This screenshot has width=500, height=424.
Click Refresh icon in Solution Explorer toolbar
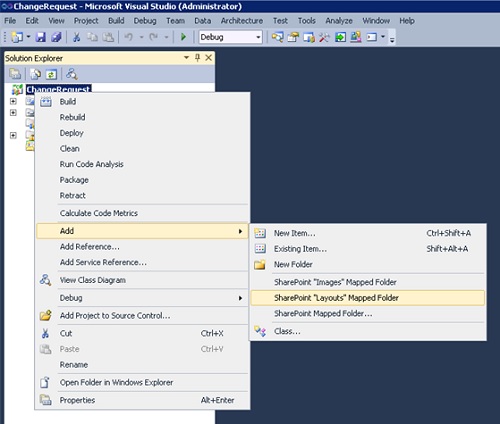[51, 74]
